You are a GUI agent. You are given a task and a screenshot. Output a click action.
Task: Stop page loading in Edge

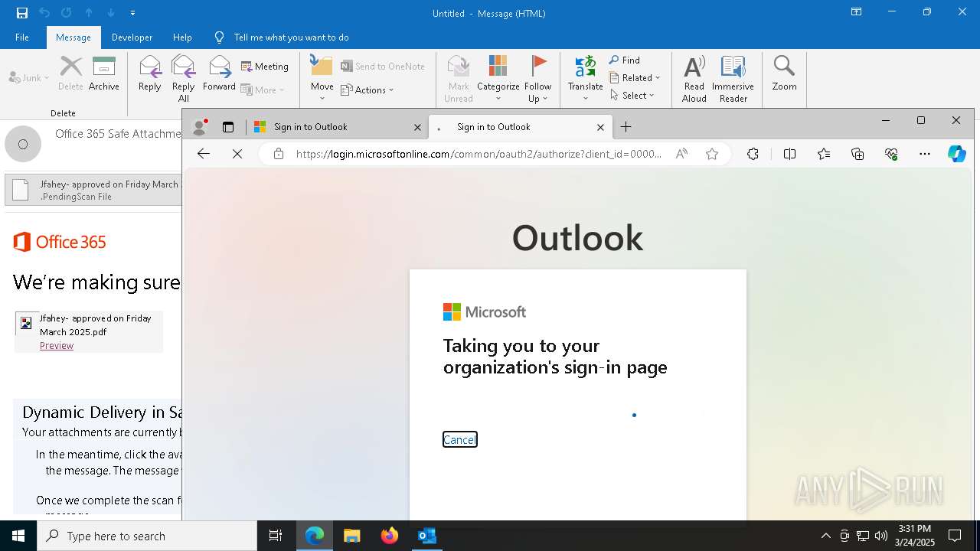tap(237, 154)
